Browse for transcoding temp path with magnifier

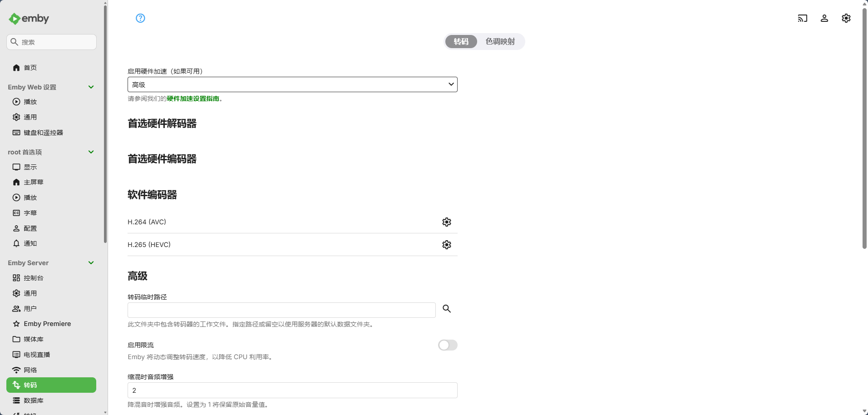tap(446, 309)
